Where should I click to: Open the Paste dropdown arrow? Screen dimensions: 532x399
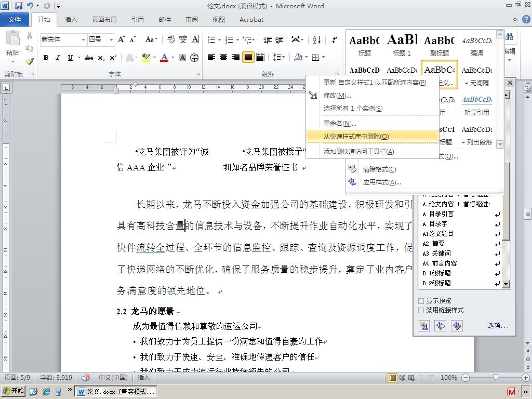tap(12, 61)
